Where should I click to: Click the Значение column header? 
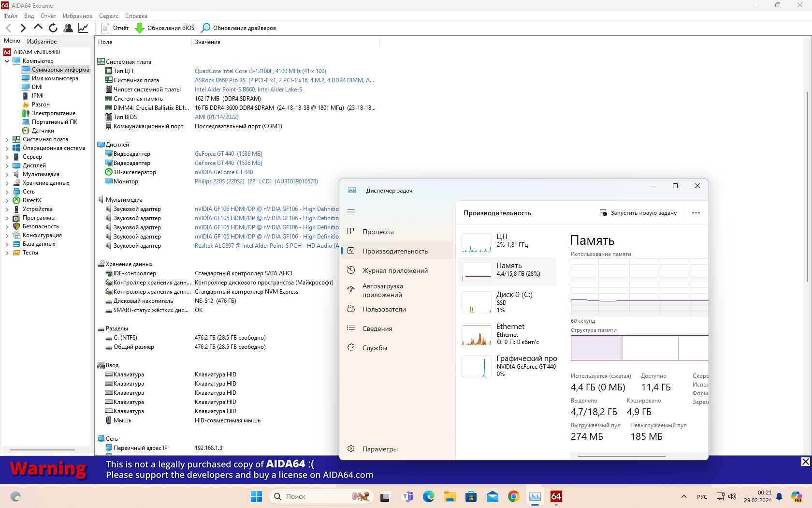click(x=285, y=42)
